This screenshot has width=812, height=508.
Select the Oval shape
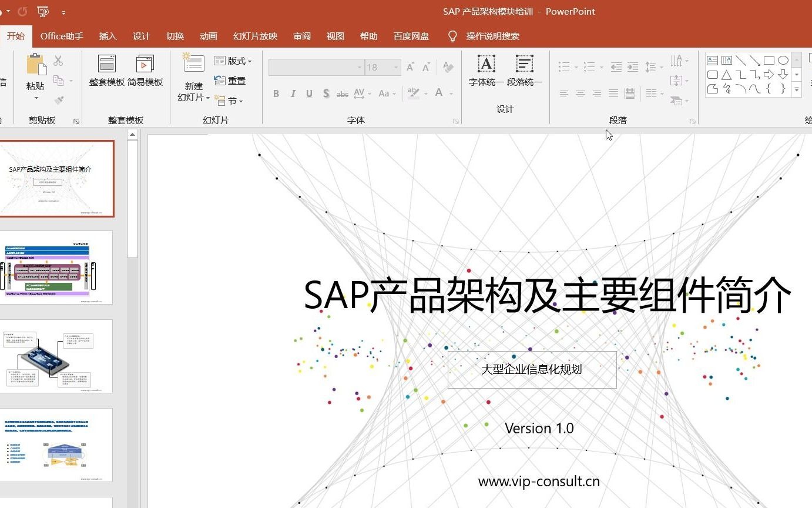[783, 60]
